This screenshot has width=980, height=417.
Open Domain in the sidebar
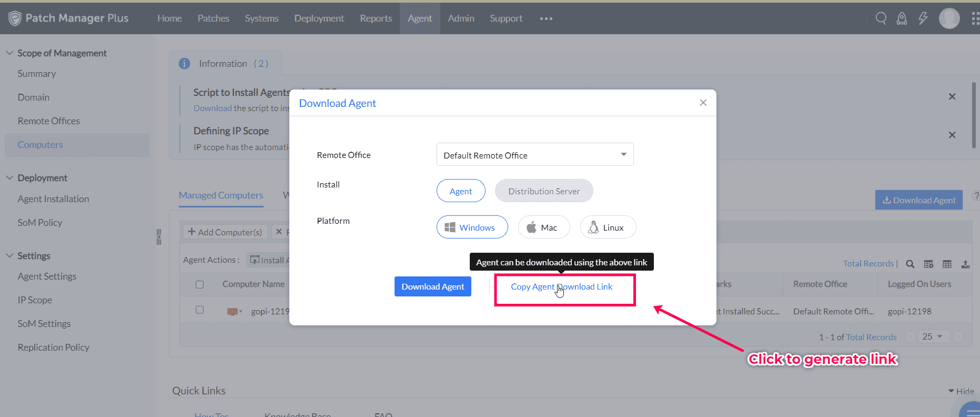[x=34, y=97]
